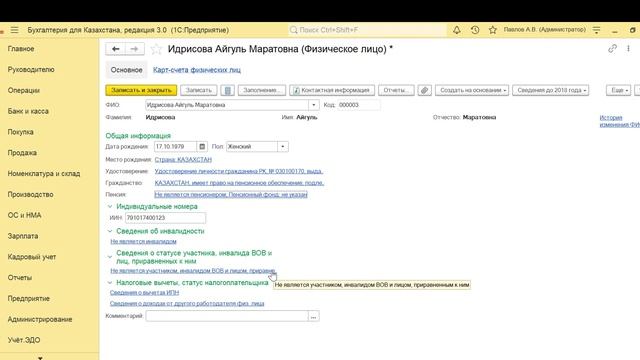Copy link via the chain icon
The width and height of the screenshot is (640, 360).
(612, 49)
